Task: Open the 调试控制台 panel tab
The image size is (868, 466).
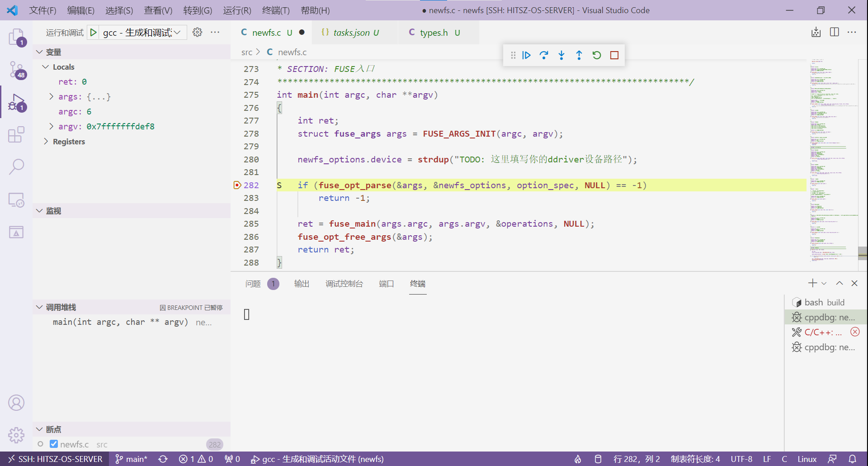Action: pos(344,284)
